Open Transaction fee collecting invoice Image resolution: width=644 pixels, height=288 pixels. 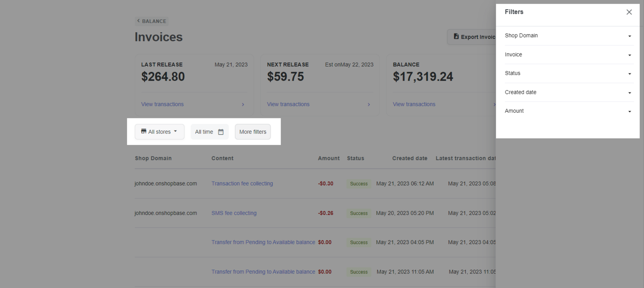click(242, 184)
